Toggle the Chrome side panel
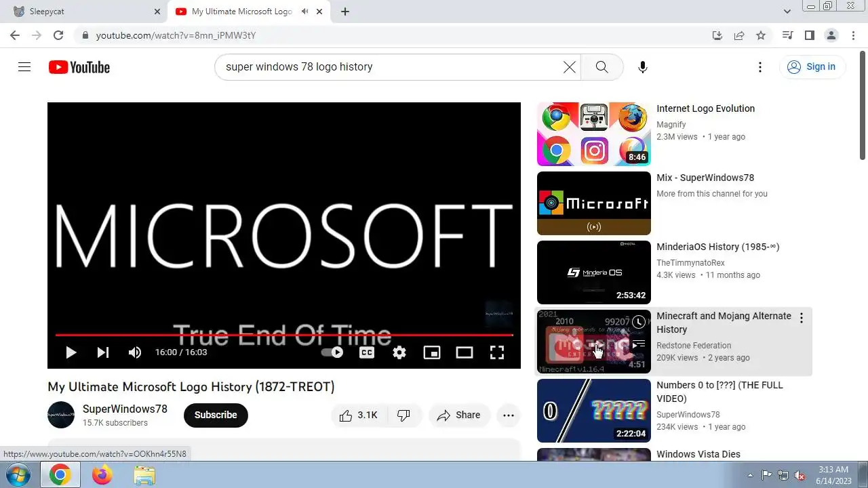This screenshot has height=488, width=868. (x=809, y=35)
